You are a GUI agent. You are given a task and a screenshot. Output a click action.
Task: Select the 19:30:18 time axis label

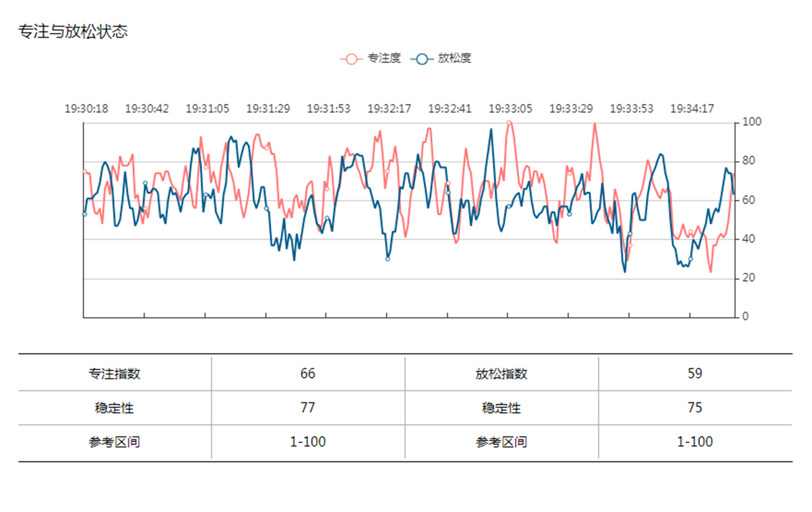[x=86, y=109]
